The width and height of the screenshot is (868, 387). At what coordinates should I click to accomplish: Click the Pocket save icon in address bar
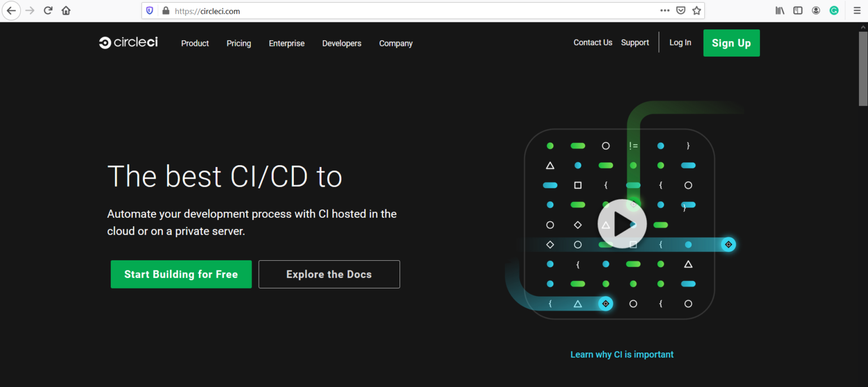681,11
